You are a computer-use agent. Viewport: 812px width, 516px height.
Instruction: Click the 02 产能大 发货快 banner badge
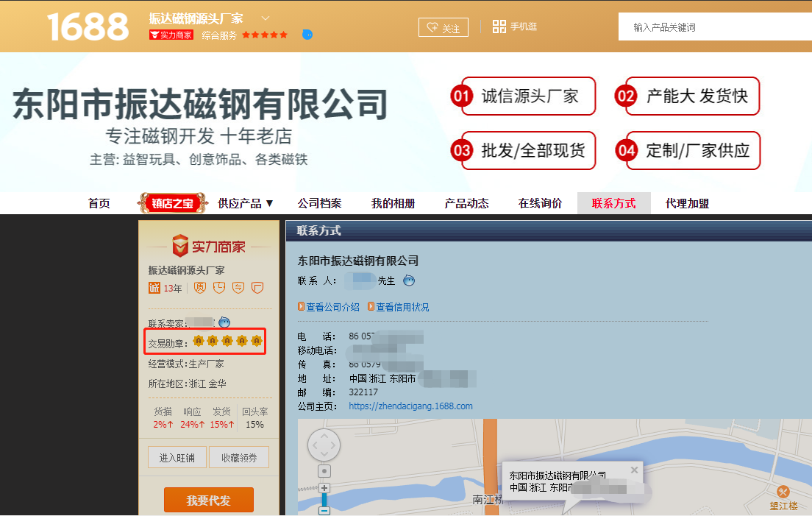(687, 96)
